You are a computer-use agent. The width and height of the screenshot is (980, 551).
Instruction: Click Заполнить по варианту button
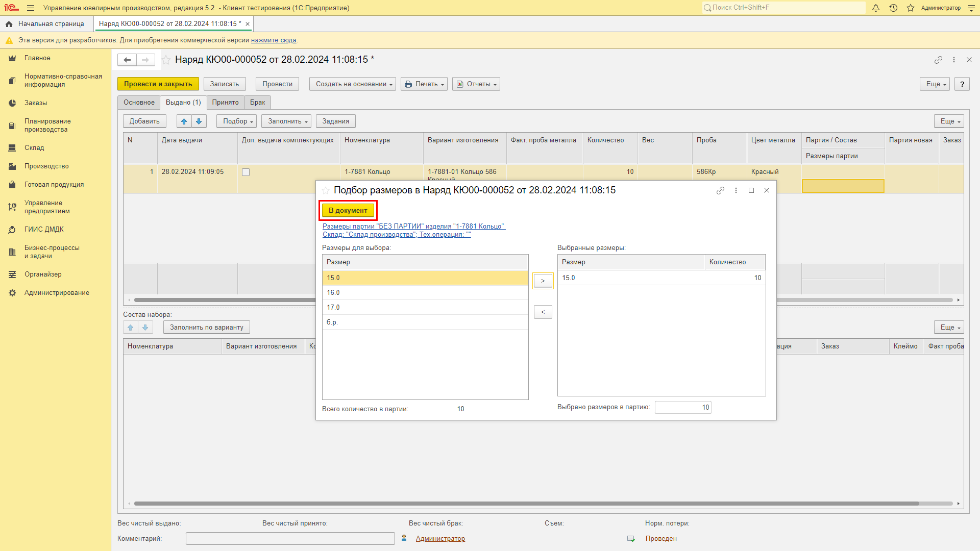207,327
